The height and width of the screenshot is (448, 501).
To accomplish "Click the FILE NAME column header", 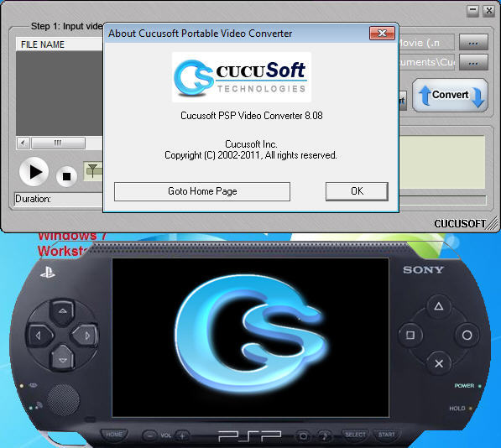I will [x=60, y=44].
